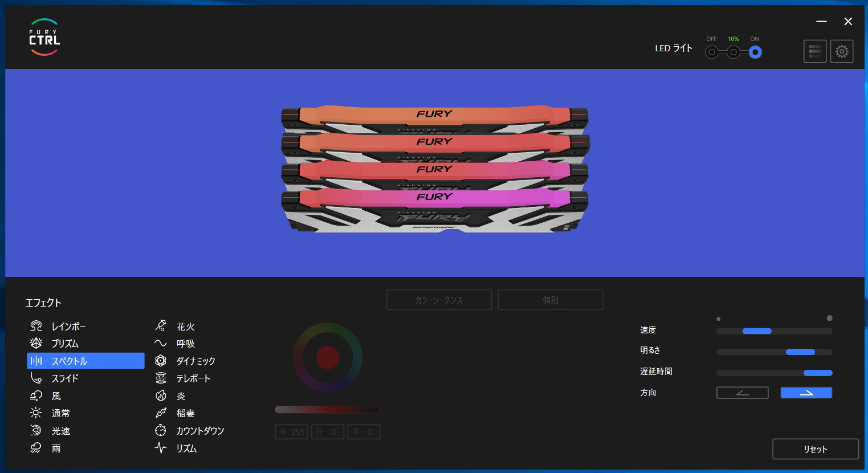Screen dimensions: 868x473
Task: Click the wind icon beside 風
Action: click(36, 395)
